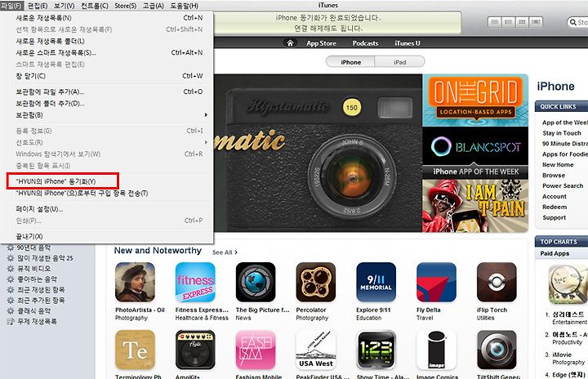
Task: Open the On The Grid banner
Action: pyautogui.click(x=475, y=100)
